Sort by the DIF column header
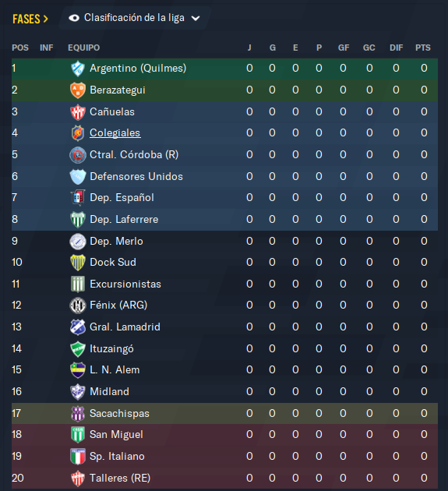Screen dimensions: 448x491 coord(396,48)
